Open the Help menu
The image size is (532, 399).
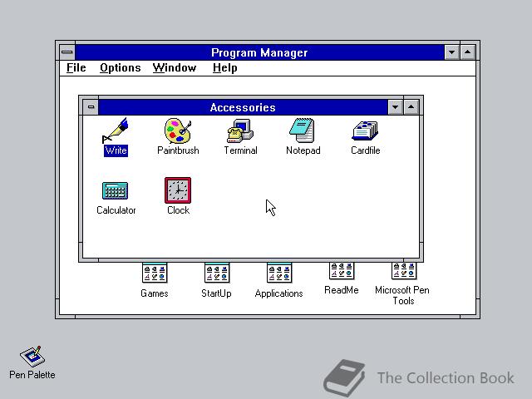pyautogui.click(x=225, y=68)
